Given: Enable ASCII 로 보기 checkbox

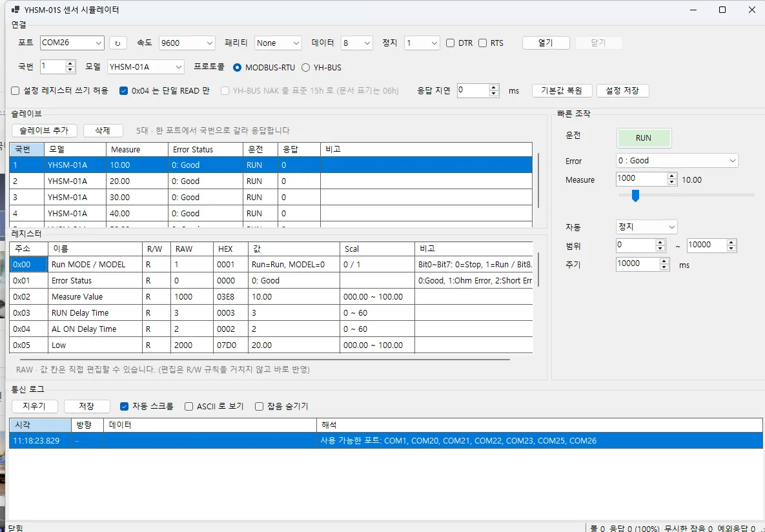Looking at the screenshot, I should tap(189, 406).
